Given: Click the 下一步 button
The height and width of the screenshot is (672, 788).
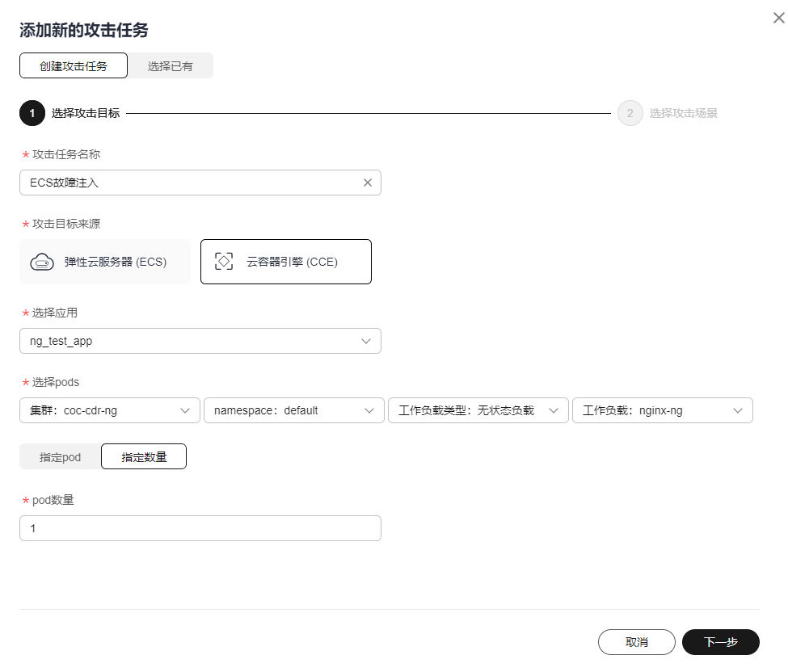Looking at the screenshot, I should tap(721, 642).
